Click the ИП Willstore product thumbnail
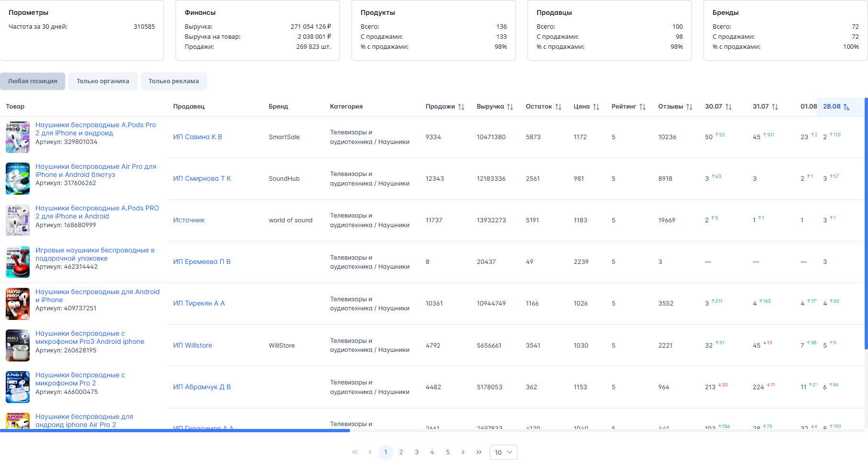The height and width of the screenshot is (460, 868). click(x=18, y=345)
